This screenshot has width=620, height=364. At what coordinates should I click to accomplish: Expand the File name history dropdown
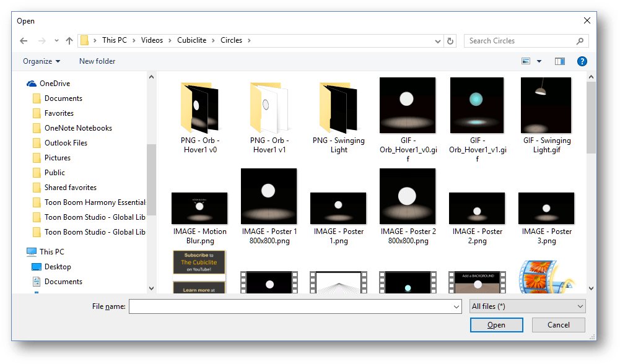[x=456, y=306]
